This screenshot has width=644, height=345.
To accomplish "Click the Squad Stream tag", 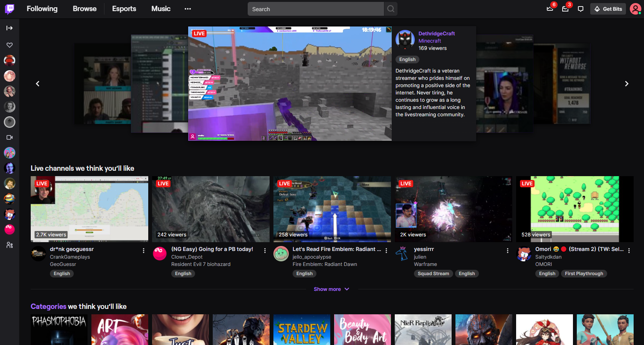I will 433,274.
